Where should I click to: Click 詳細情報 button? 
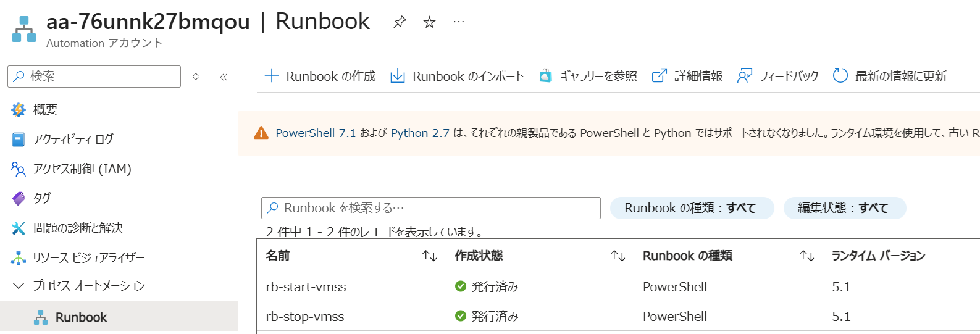click(687, 76)
